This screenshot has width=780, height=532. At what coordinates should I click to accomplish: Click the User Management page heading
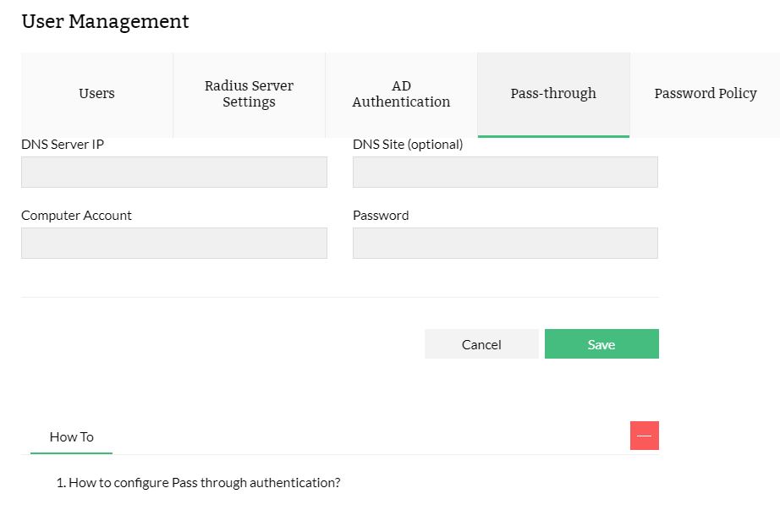[x=105, y=22]
